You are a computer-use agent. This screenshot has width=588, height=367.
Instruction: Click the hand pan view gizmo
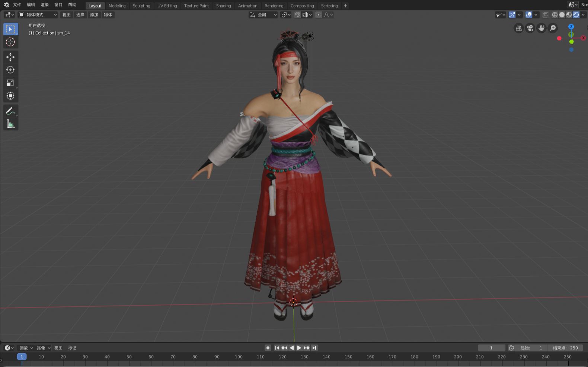point(541,28)
